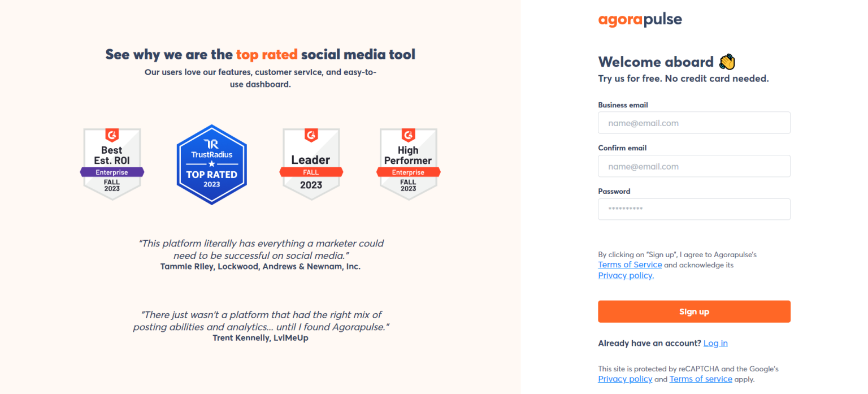
Task: Open the Privacy policy link above Sign up
Action: click(x=626, y=275)
